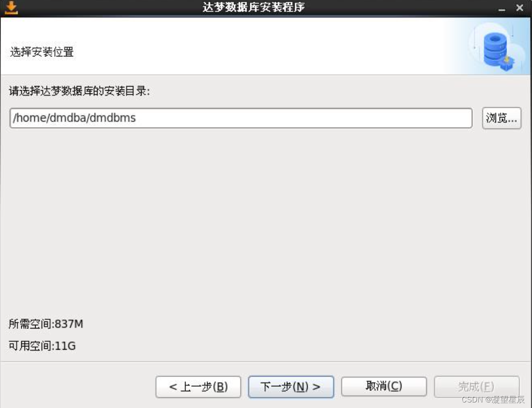Click the greyed-out 完成(F) button
This screenshot has height=408, width=532.
(x=476, y=386)
